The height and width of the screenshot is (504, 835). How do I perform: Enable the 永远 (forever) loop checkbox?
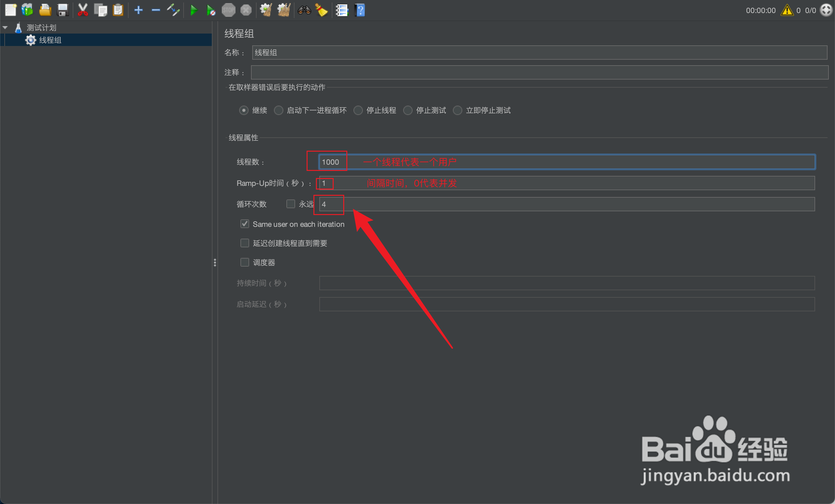(290, 204)
